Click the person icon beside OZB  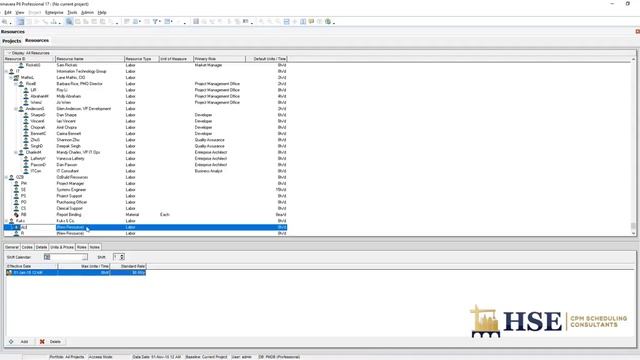(x=11, y=178)
